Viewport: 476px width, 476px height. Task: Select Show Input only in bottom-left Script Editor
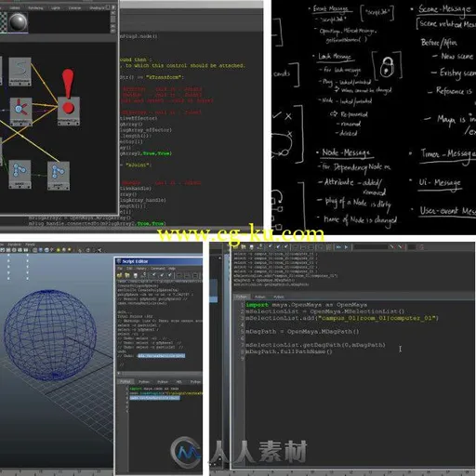click(x=187, y=275)
